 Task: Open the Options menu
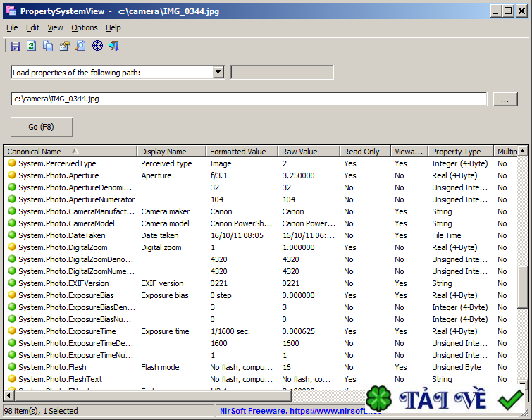85,27
